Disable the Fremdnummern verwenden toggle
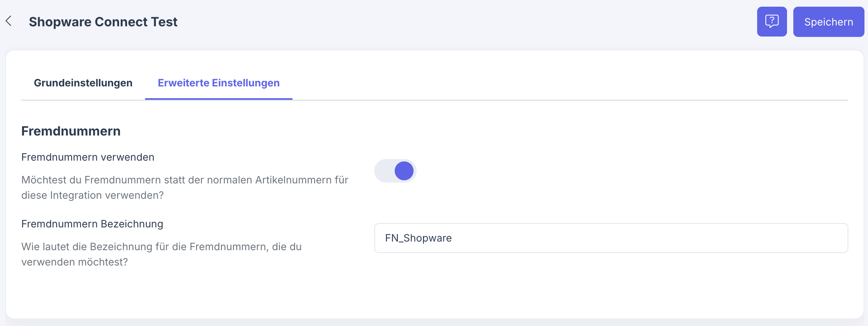 (395, 171)
